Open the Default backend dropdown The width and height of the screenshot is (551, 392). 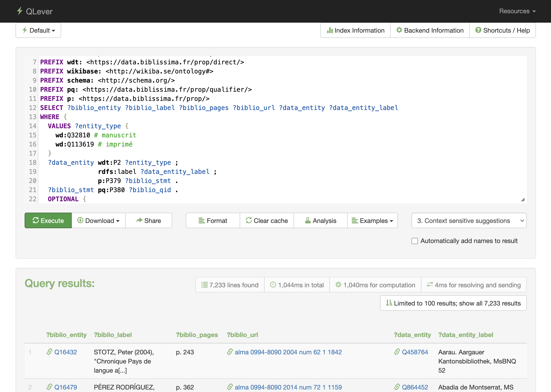38,30
